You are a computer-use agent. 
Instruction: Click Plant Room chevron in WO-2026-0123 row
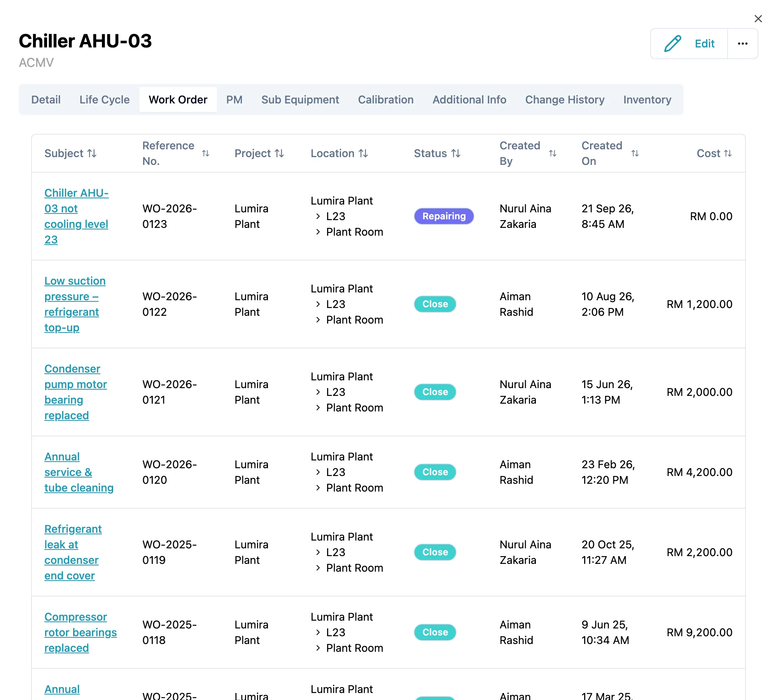[318, 232]
